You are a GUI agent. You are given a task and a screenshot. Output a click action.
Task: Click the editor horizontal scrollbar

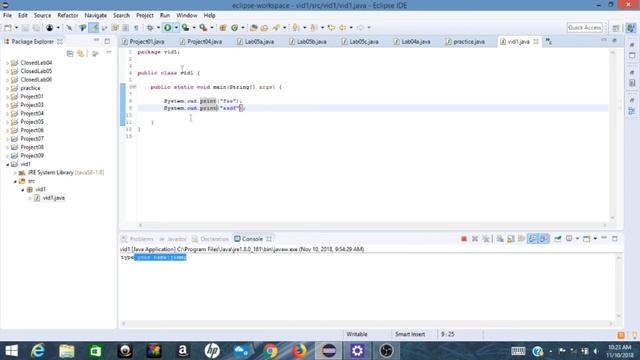tap(372, 225)
